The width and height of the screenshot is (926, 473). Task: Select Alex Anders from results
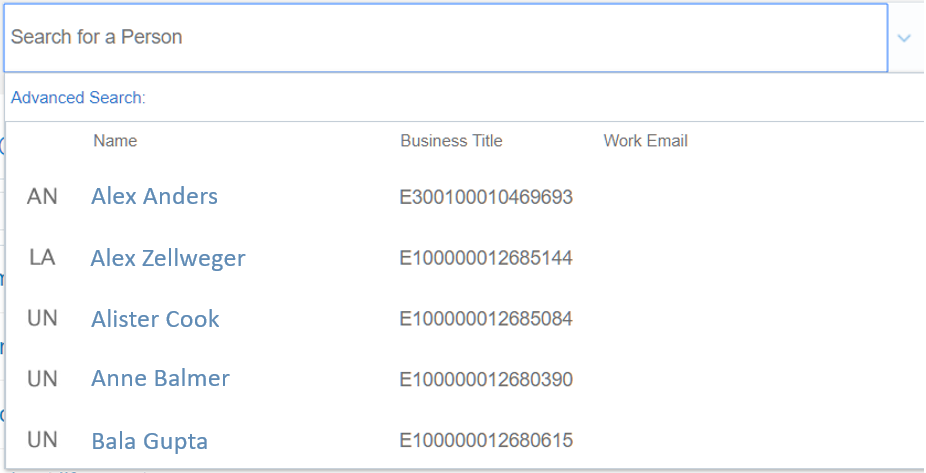154,196
